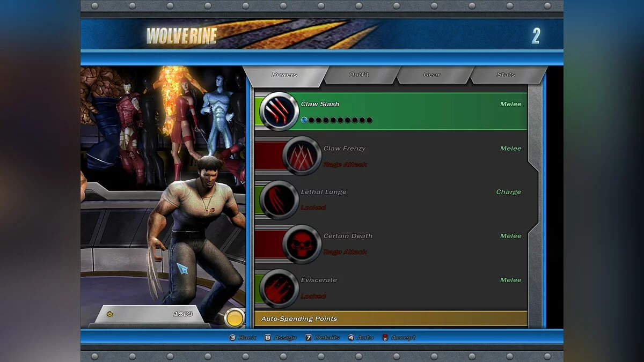This screenshot has width=644, height=362.
Task: Click the small coin icon beside 1563
Action: 110,314
